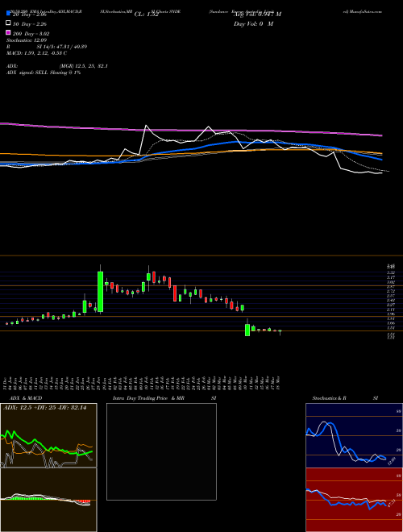
Task: Click the last candlestick on the chart
Action: (x=280, y=331)
